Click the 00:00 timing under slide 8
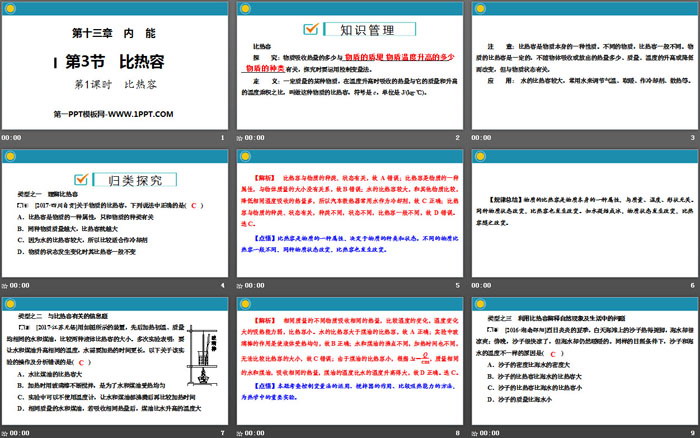The image size is (700, 438). [x=254, y=433]
